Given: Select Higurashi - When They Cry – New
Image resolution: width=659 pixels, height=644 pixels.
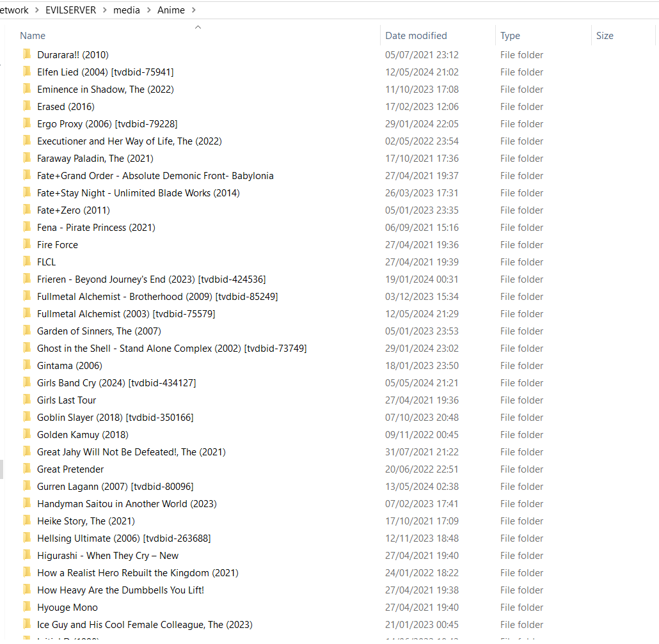Looking at the screenshot, I should [x=107, y=555].
